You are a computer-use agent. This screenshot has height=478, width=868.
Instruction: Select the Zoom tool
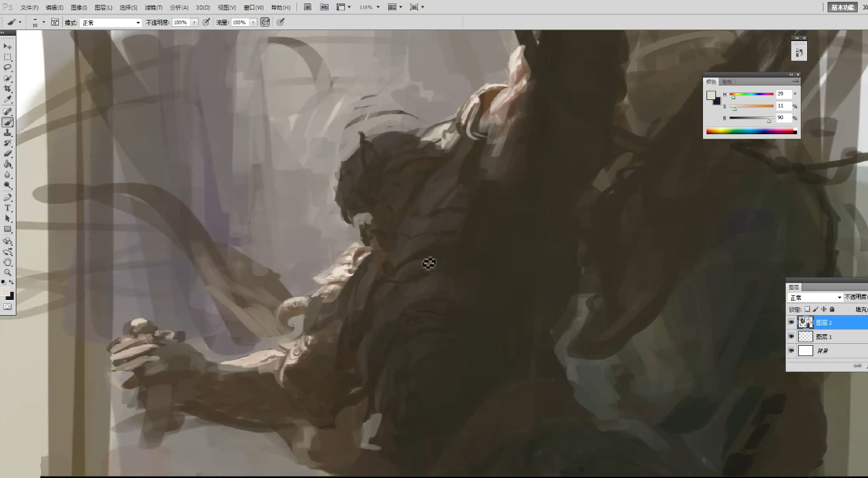click(8, 273)
